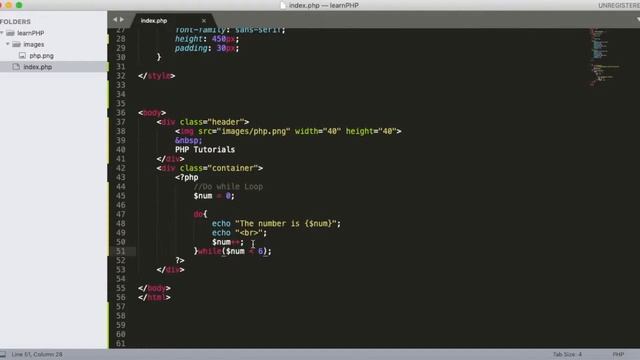The image size is (640, 360).
Task: Click the closing </body> tag
Action: pos(154,288)
